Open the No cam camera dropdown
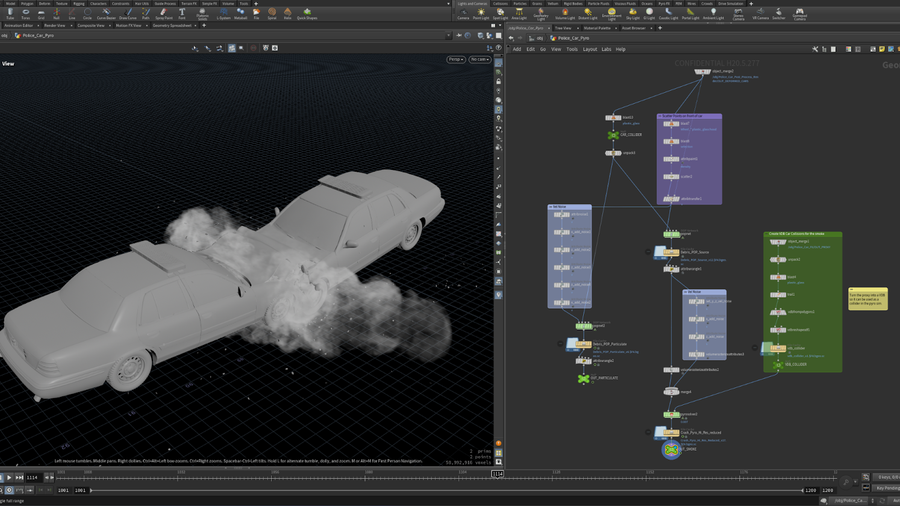 [x=479, y=60]
